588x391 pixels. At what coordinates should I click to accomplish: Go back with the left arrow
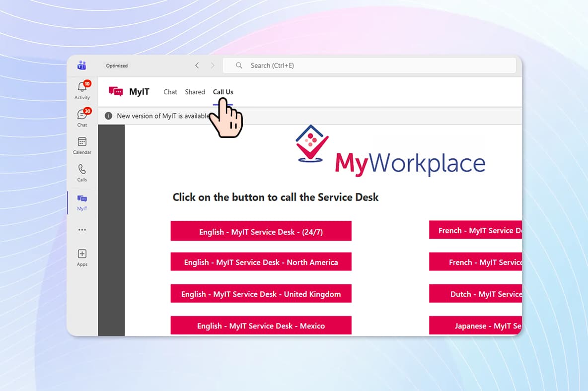pyautogui.click(x=197, y=65)
